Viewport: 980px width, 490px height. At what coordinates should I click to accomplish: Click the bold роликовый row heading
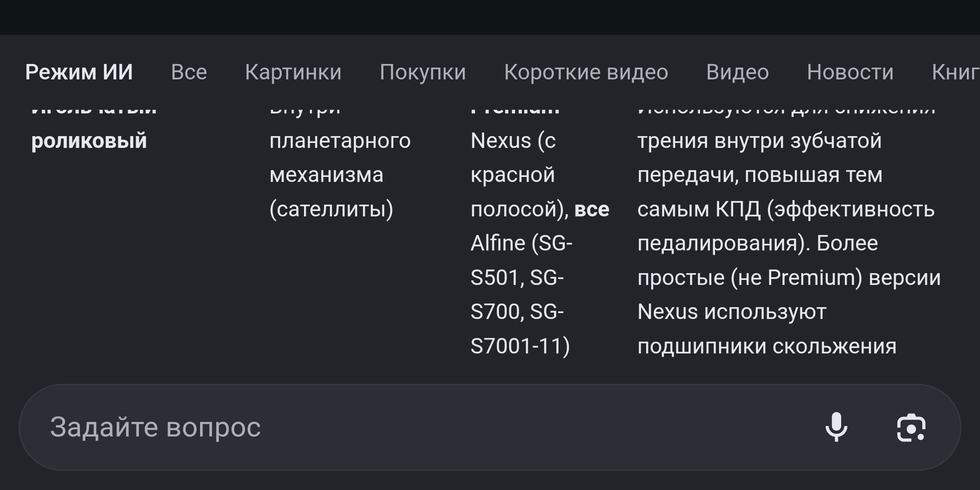[x=89, y=141]
